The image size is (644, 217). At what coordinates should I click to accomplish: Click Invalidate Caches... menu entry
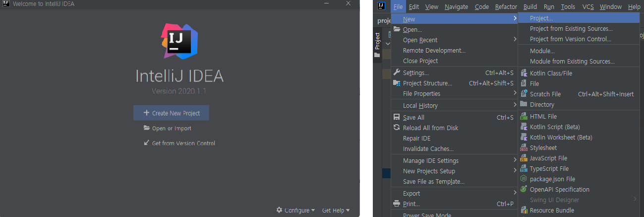coord(455,148)
